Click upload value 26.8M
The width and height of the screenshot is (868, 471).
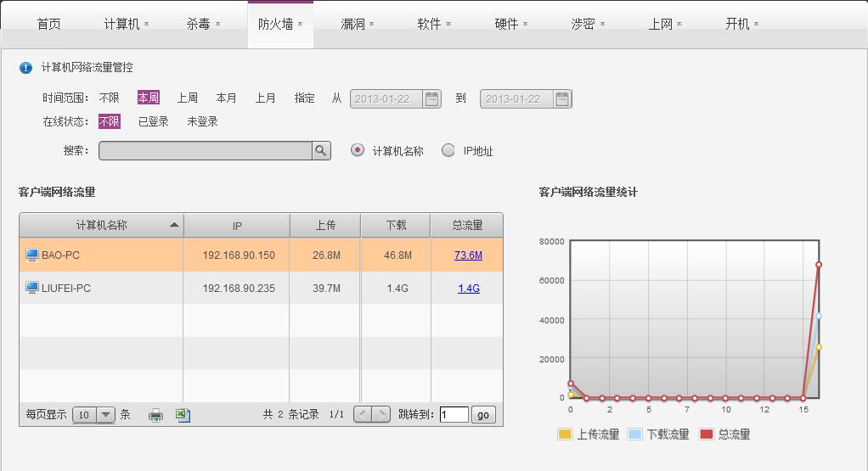(326, 255)
